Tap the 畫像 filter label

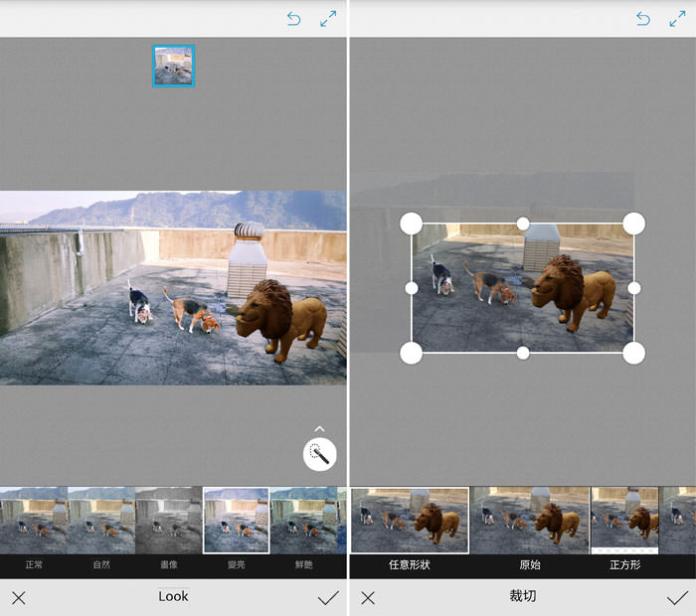(x=169, y=564)
